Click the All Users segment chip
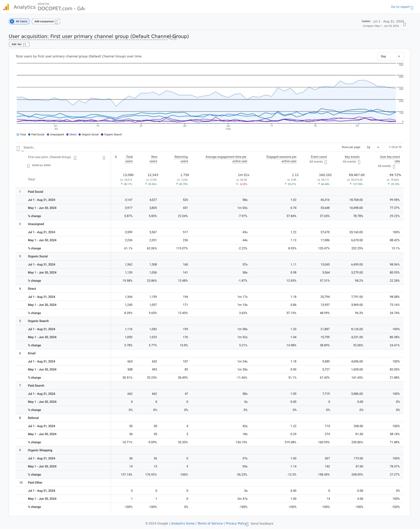 pyautogui.click(x=19, y=21)
